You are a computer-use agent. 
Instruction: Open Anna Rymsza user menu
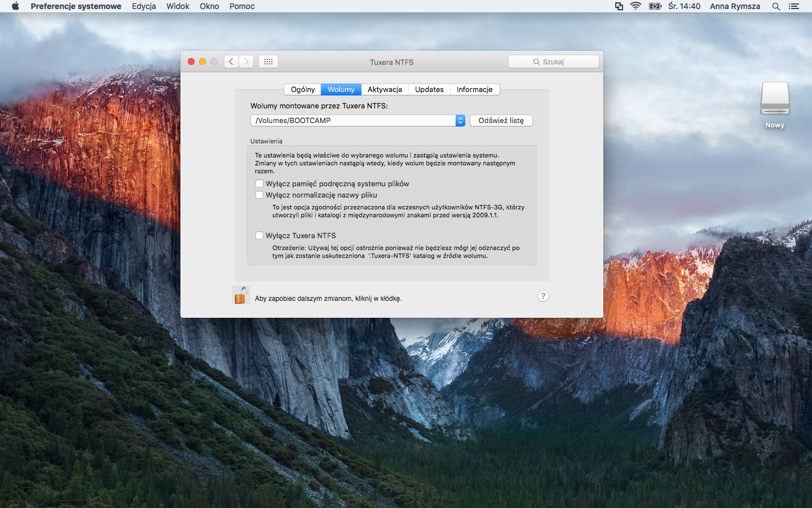point(735,6)
